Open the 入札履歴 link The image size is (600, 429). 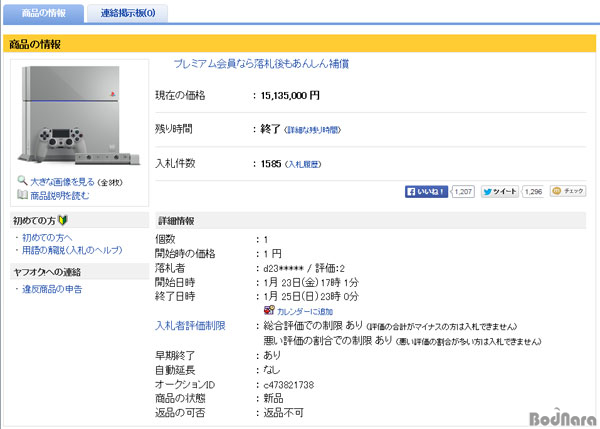(304, 165)
